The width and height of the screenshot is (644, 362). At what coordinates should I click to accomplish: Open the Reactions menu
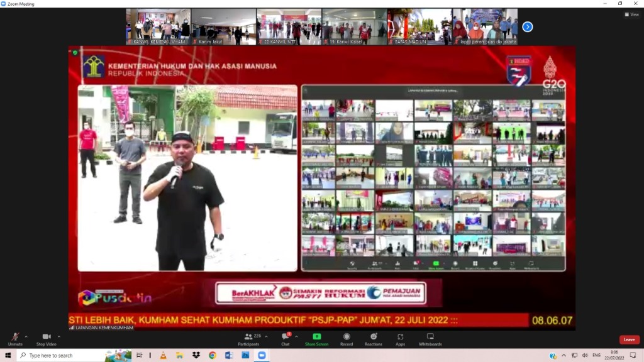[373, 338]
